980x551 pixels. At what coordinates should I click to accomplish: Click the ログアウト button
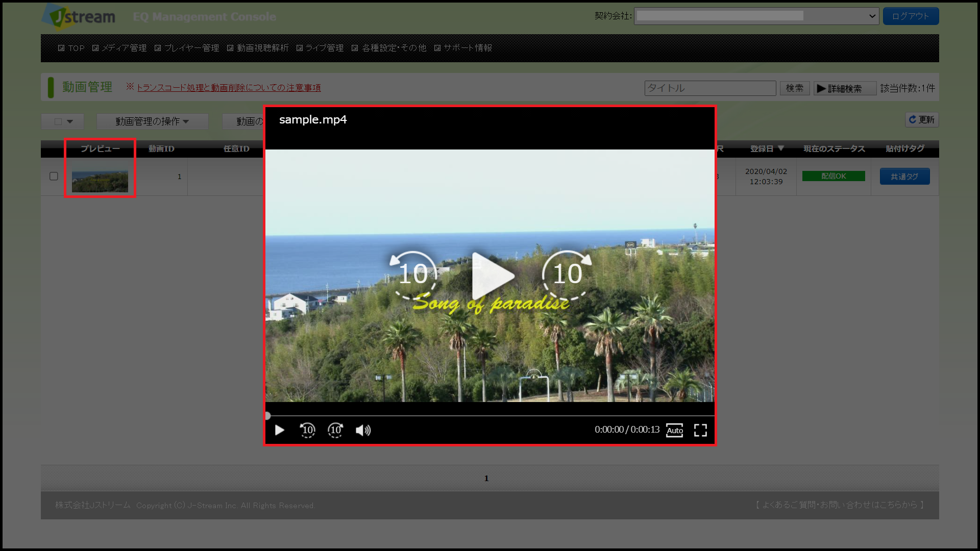point(910,16)
